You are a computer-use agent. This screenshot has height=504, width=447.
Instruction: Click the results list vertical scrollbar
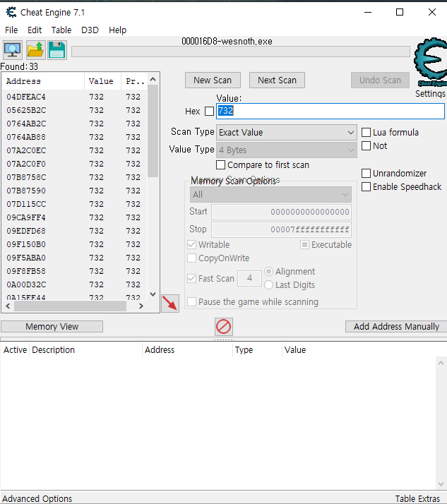(153, 131)
